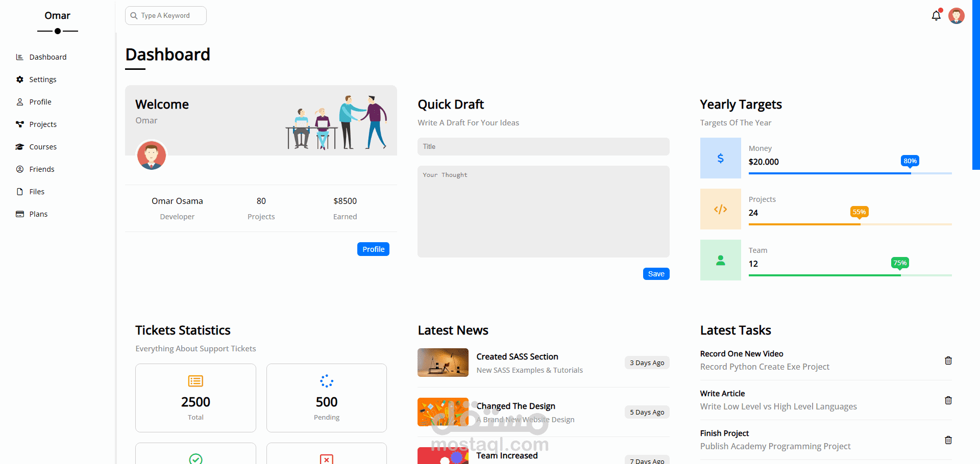Click the green checkmark tickets icon
This screenshot has width=980, height=464.
[x=195, y=459]
